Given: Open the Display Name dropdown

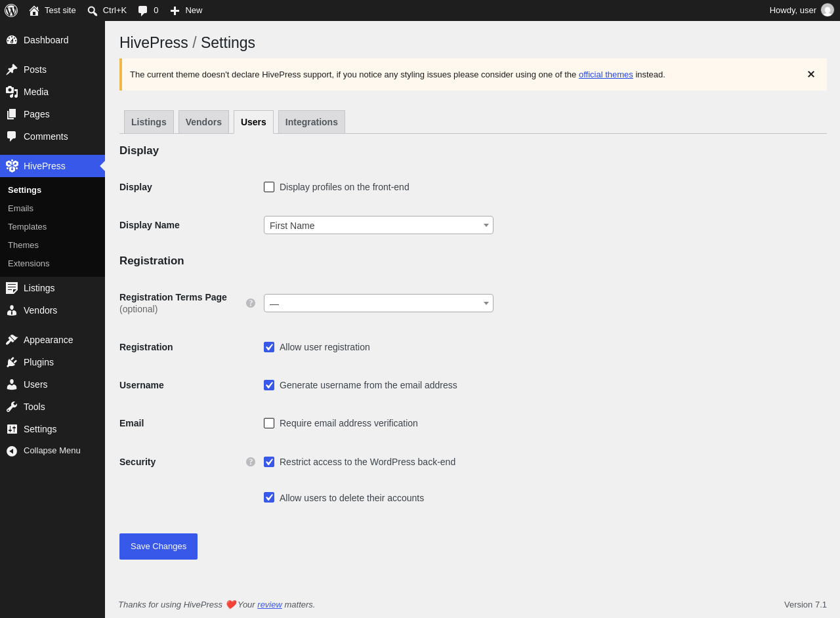Looking at the screenshot, I should (x=379, y=225).
